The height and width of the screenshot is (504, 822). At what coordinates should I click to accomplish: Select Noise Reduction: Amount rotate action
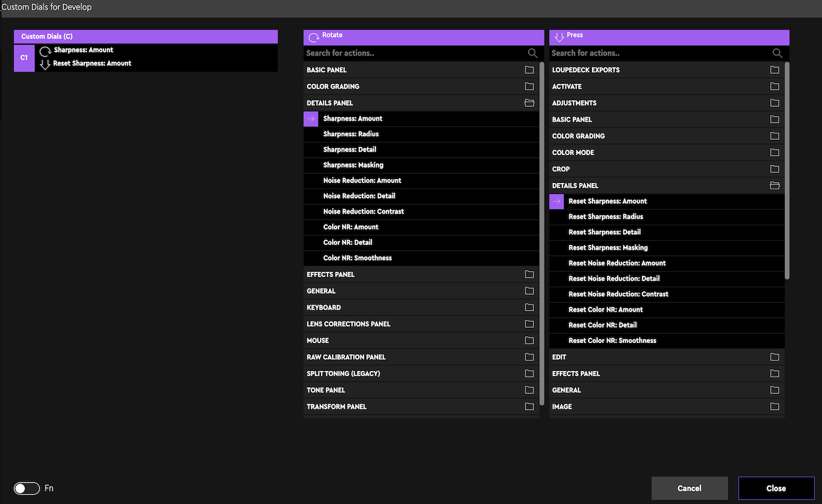pos(421,181)
